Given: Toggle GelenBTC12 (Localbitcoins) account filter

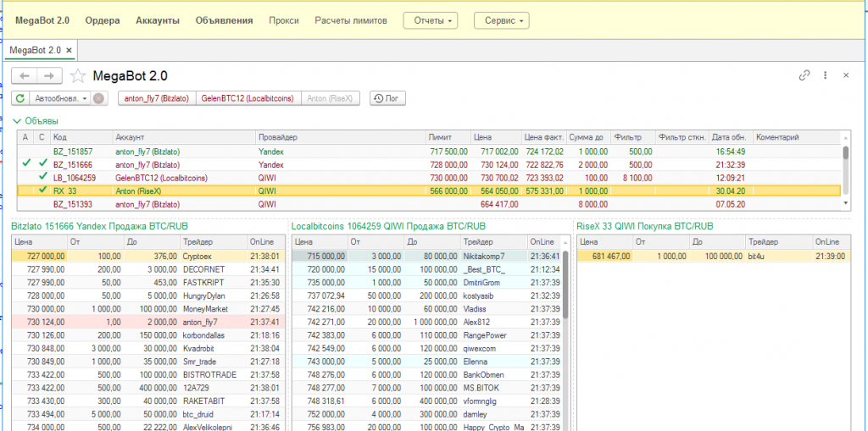Looking at the screenshot, I should (x=248, y=98).
